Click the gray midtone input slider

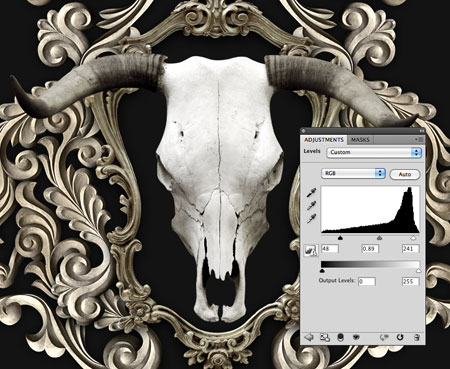pos(379,238)
